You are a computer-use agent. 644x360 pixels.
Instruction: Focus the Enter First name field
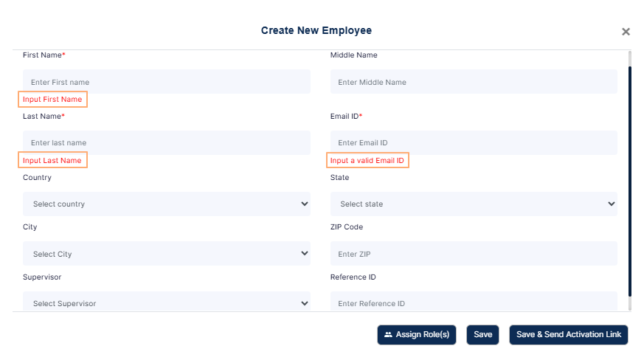point(166,82)
